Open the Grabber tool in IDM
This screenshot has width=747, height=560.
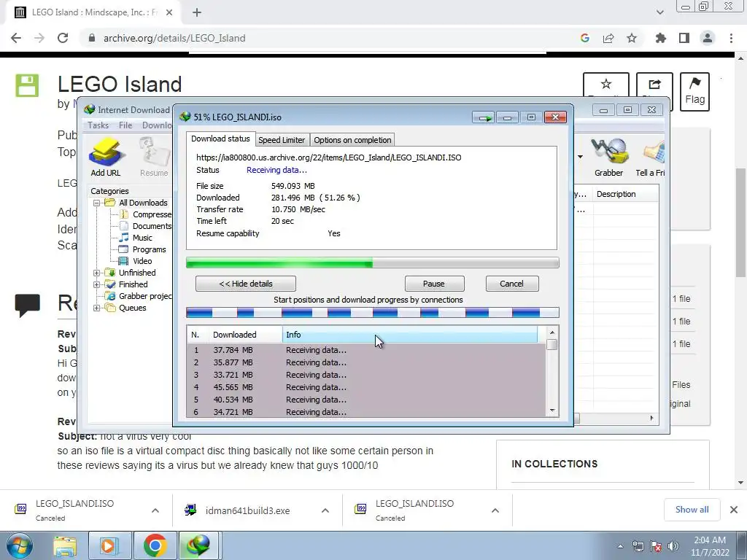click(x=608, y=157)
